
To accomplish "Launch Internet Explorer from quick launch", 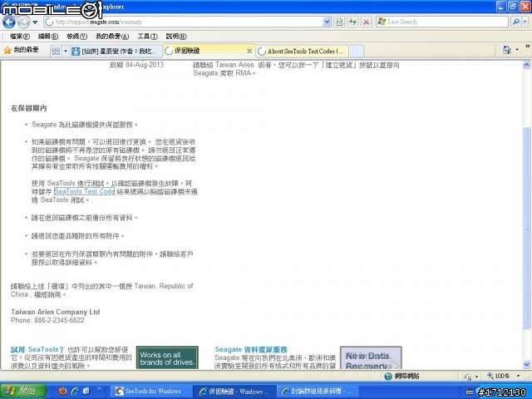I will [75, 391].
